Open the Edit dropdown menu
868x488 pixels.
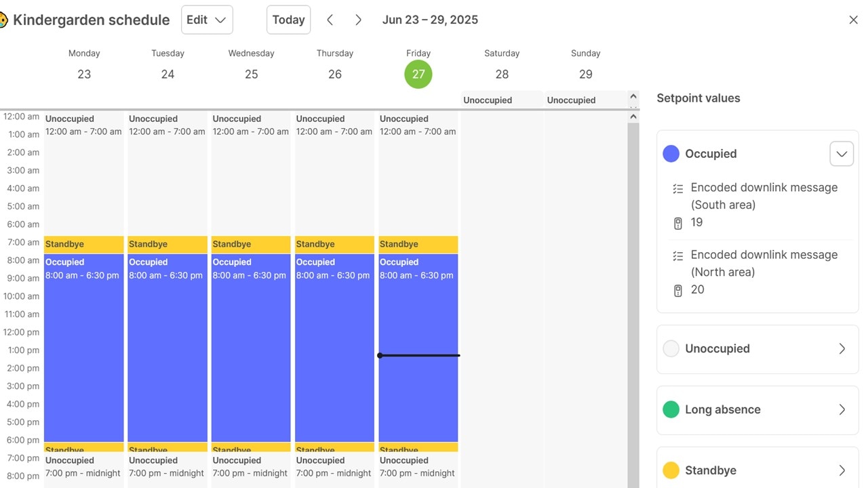[207, 20]
